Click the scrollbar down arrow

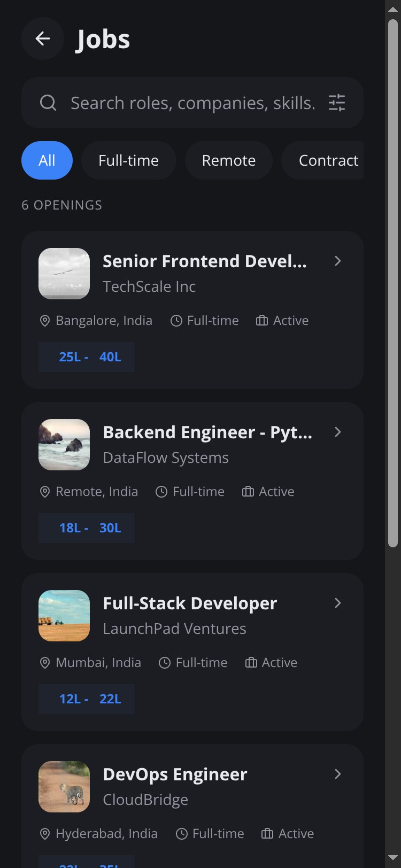tap(393, 859)
